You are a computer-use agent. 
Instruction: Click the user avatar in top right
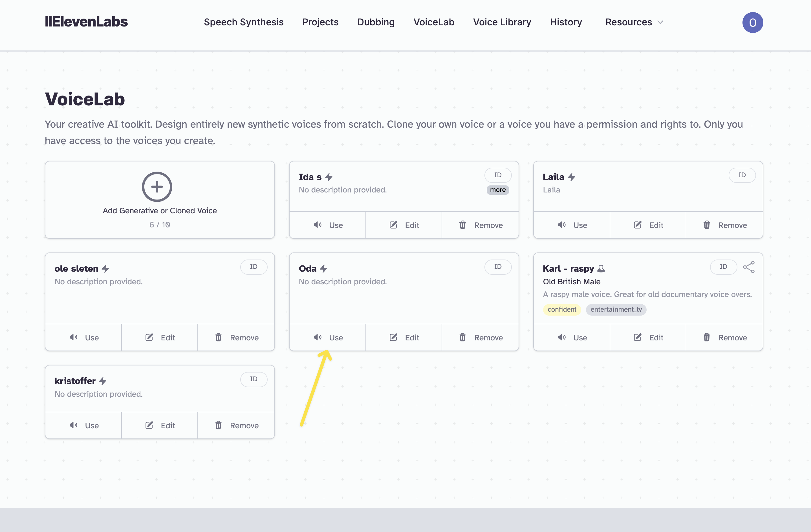coord(752,23)
